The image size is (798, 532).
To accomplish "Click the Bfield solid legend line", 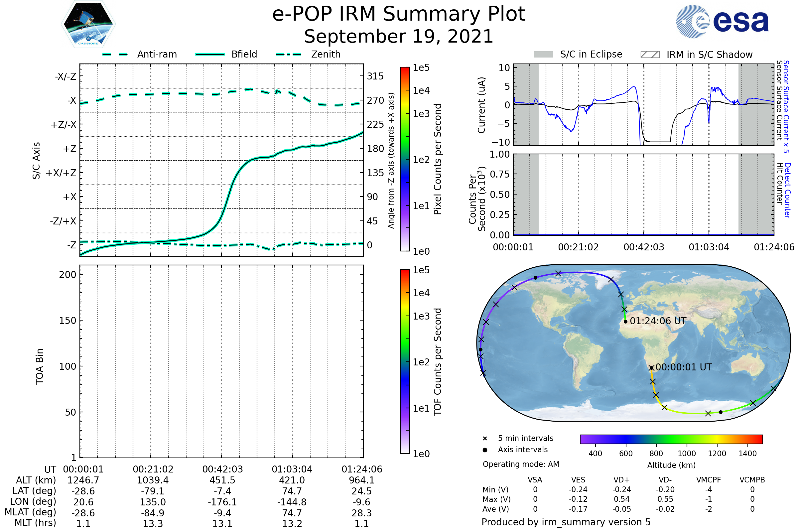I will click(x=210, y=54).
